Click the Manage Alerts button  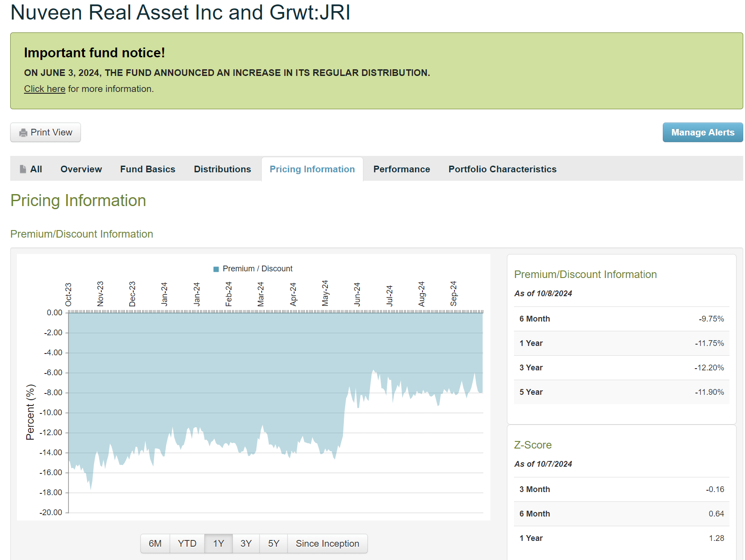click(x=702, y=132)
